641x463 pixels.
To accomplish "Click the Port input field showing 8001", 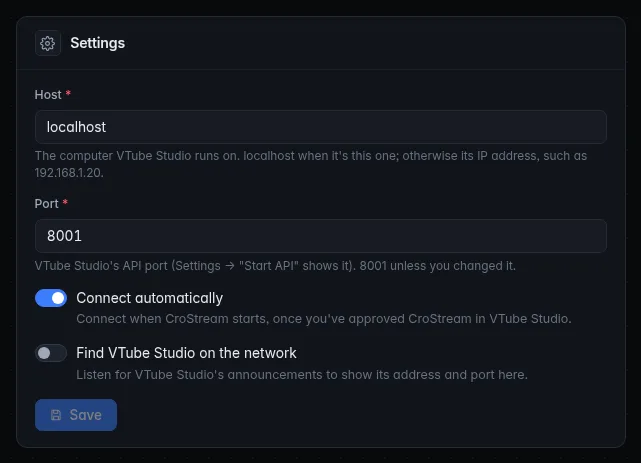I will [x=320, y=236].
